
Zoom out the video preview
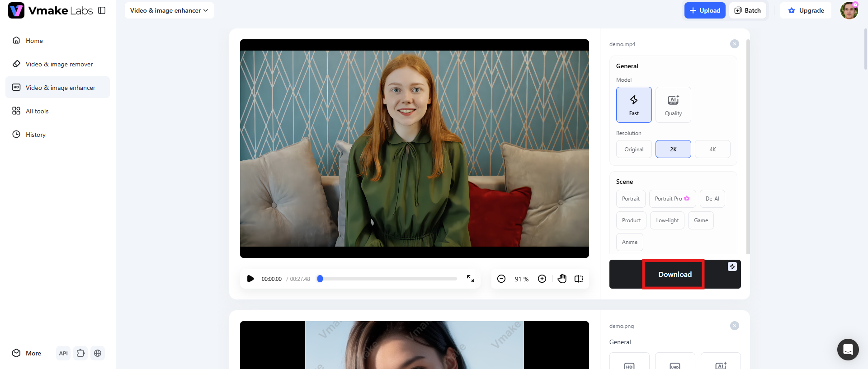point(501,279)
